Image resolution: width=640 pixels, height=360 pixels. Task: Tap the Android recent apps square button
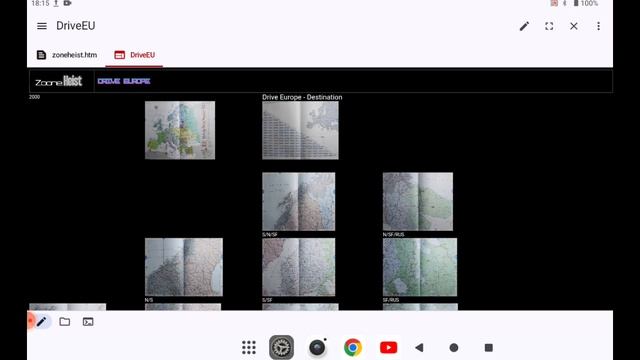pyautogui.click(x=489, y=348)
